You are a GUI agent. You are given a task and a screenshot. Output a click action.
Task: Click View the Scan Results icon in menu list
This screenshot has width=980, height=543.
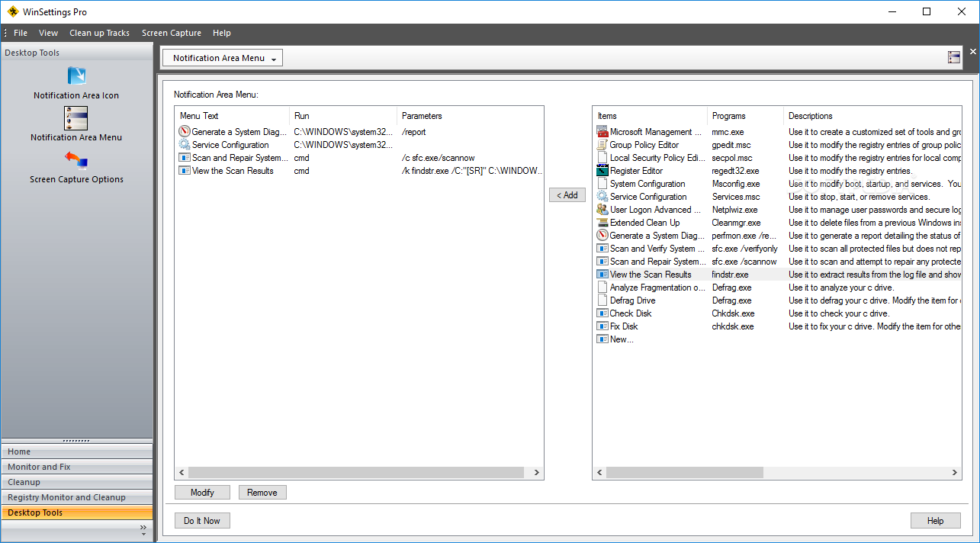pos(185,171)
